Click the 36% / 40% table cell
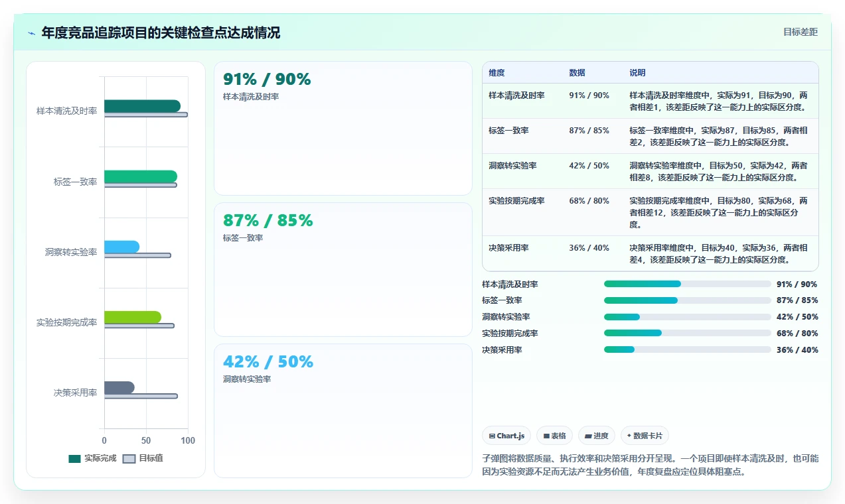The height and width of the screenshot is (504, 845). click(589, 248)
